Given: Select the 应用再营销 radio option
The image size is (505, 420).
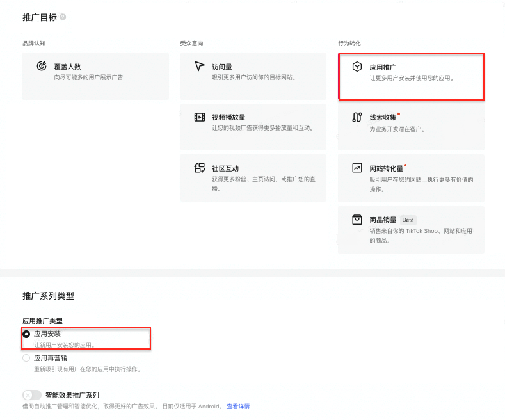Looking at the screenshot, I should 26,359.
